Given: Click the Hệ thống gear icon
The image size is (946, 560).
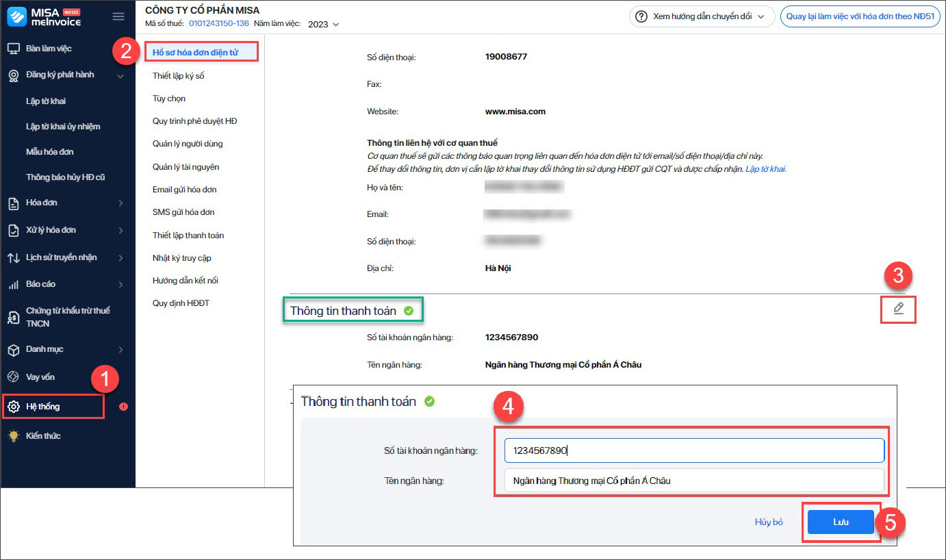Looking at the screenshot, I should (x=13, y=407).
